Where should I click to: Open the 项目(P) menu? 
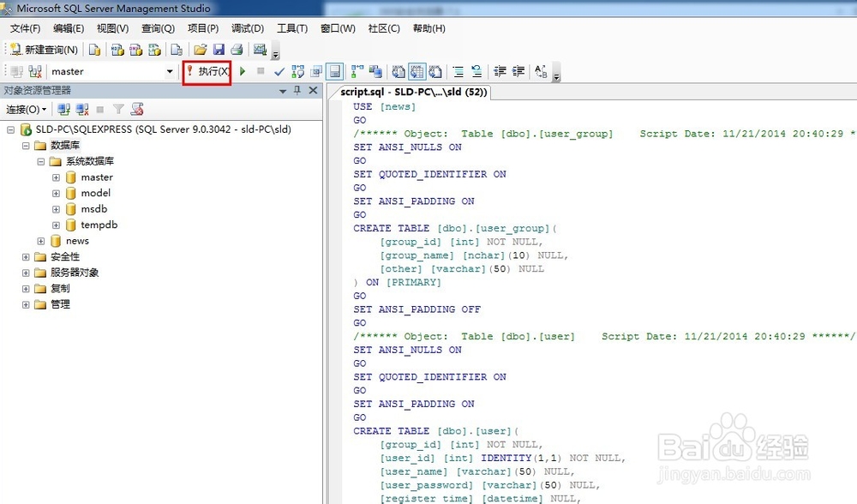tap(203, 28)
